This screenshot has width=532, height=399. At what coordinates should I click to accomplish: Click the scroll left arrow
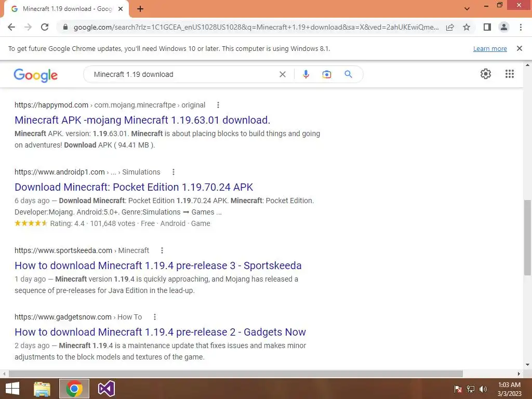(x=4, y=374)
